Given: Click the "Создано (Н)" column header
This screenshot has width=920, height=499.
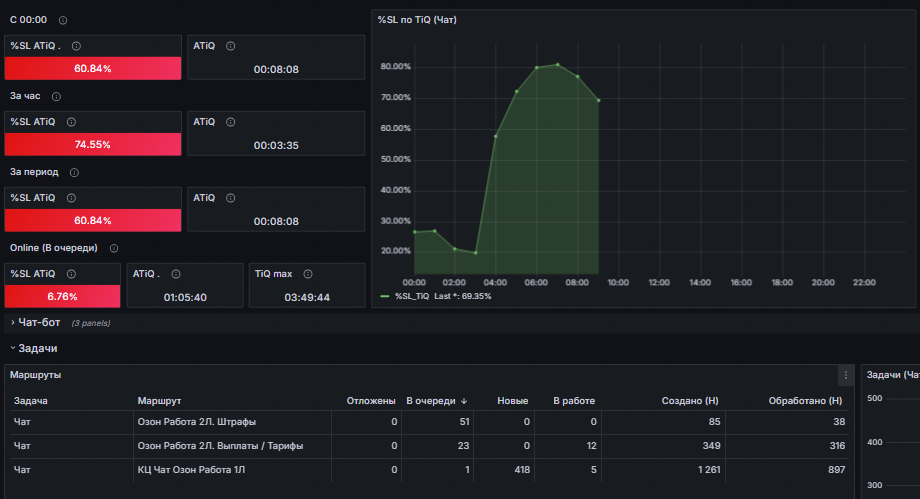Looking at the screenshot, I should pos(690,401).
